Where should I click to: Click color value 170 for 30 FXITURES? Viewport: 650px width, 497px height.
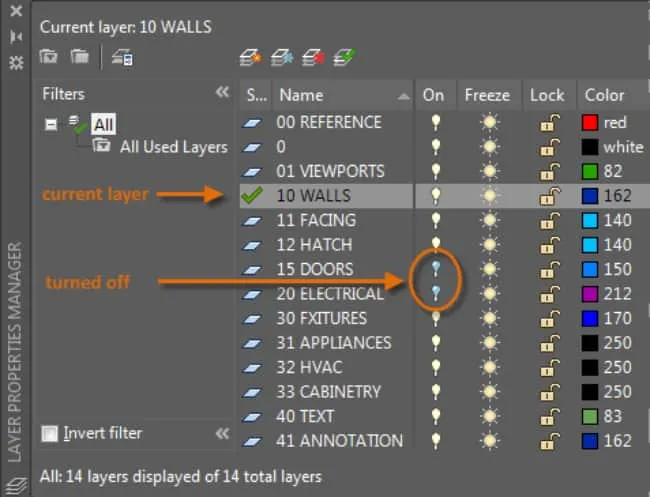point(617,318)
